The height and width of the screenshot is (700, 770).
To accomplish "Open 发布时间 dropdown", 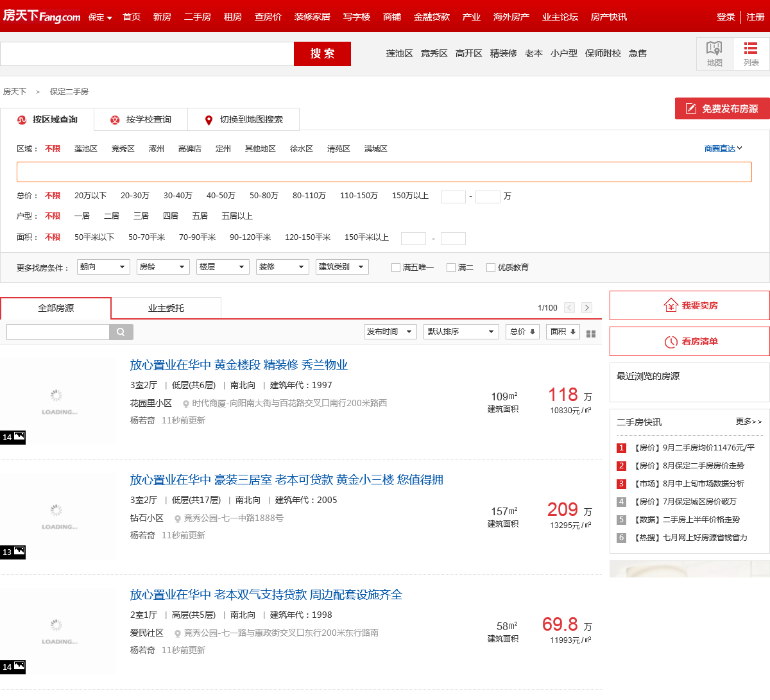I will coord(390,332).
